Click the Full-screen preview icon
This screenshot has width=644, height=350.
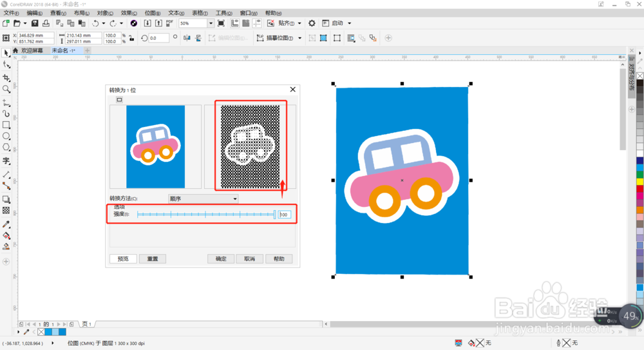(x=221, y=23)
